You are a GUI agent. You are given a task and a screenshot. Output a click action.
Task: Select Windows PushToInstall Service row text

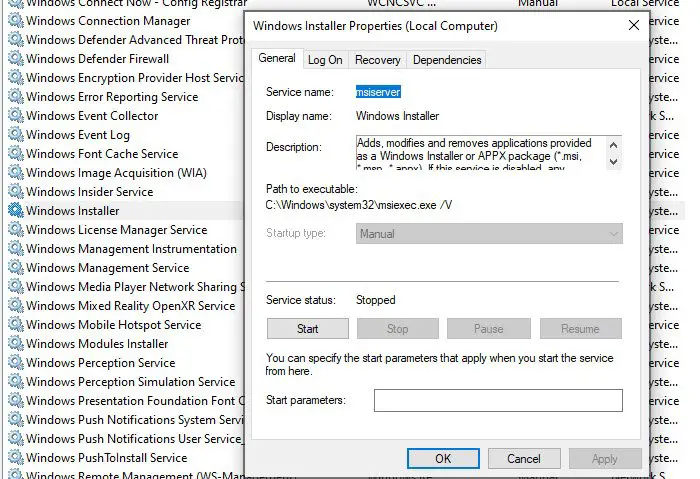(107, 458)
